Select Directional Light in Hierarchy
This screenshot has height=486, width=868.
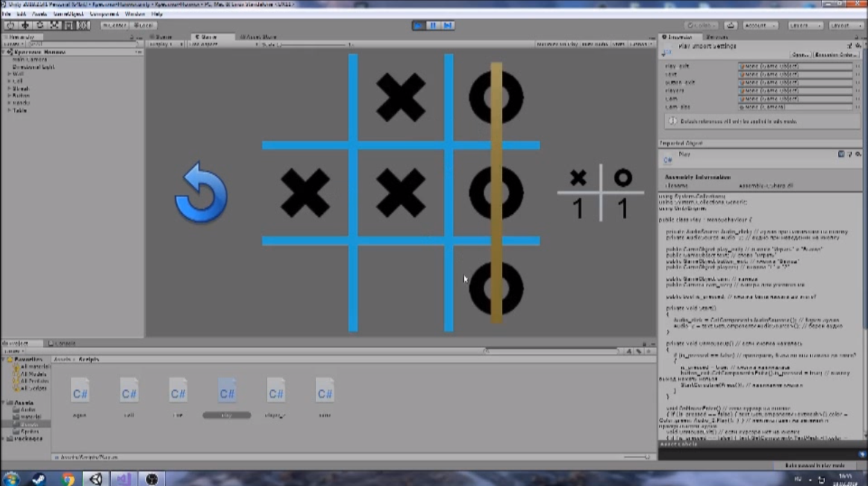coord(33,67)
